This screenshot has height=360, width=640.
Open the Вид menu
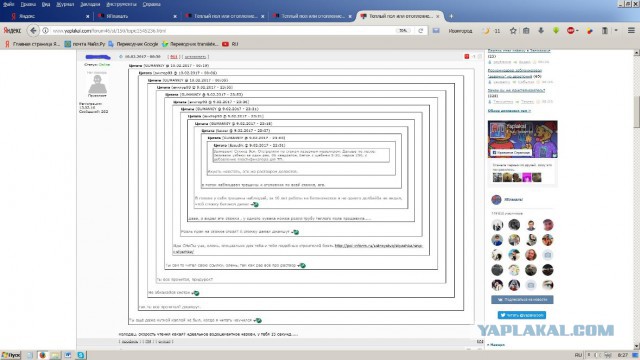click(46, 4)
